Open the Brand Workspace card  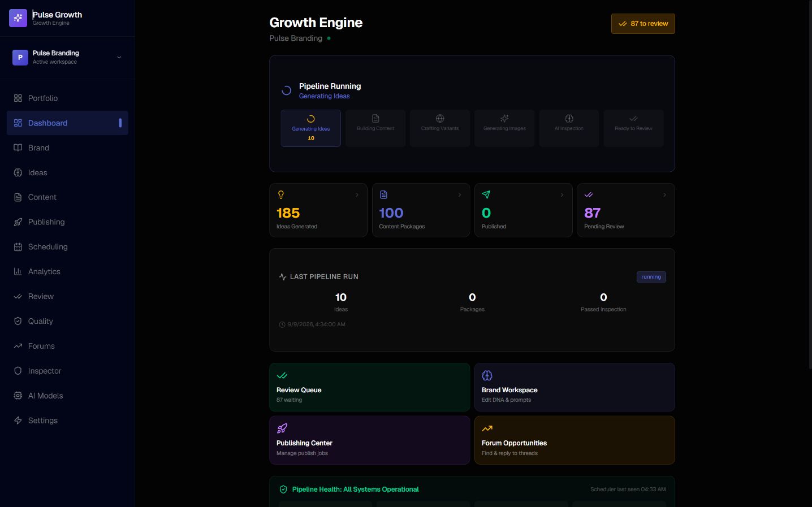[x=575, y=387]
